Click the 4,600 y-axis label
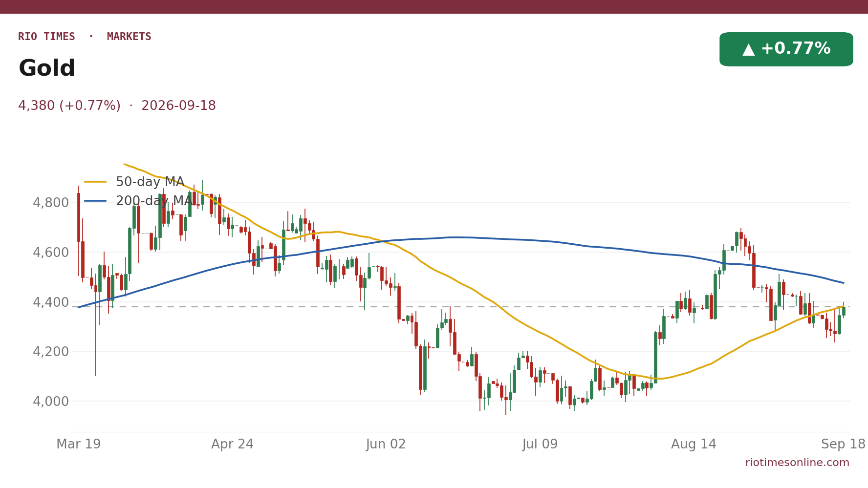868x488 pixels. pos(51,253)
